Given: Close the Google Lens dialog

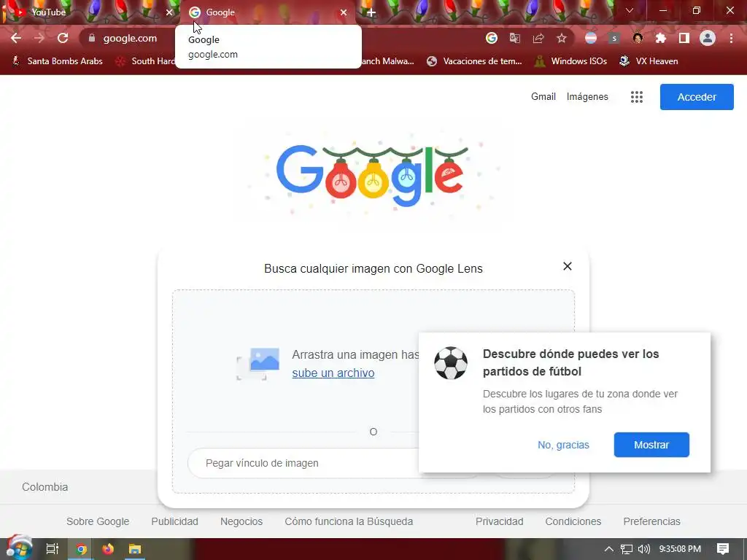Looking at the screenshot, I should click(x=567, y=266).
